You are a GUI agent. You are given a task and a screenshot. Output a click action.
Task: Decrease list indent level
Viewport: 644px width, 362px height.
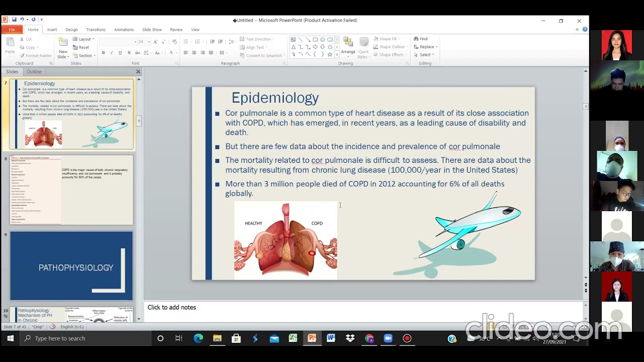tap(212, 42)
